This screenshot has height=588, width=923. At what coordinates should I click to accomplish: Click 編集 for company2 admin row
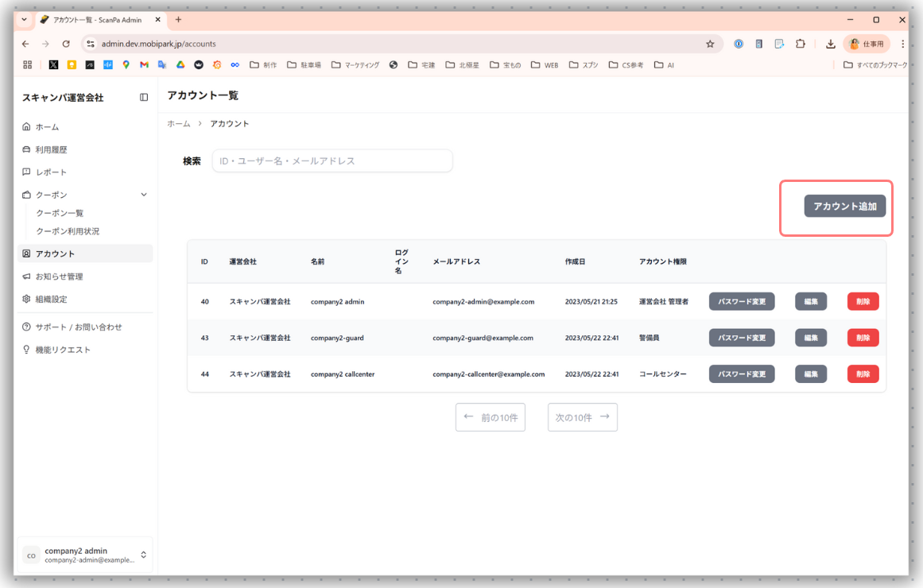[810, 302]
